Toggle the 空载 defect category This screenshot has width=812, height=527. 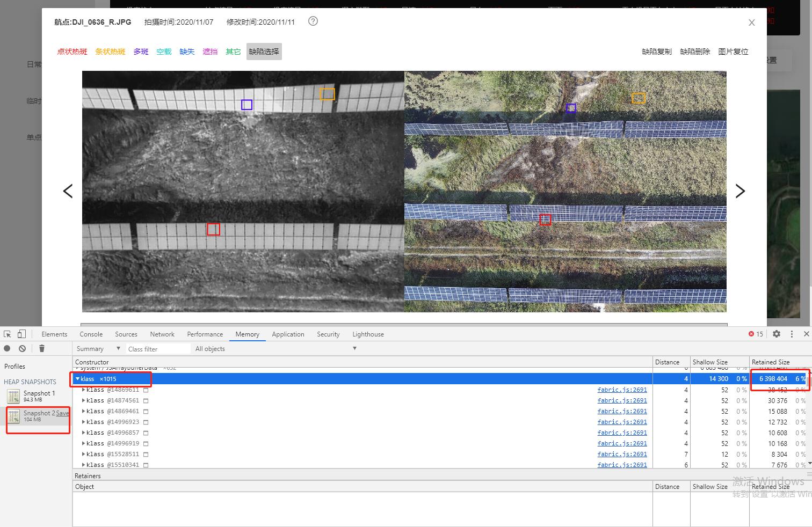[x=164, y=52]
